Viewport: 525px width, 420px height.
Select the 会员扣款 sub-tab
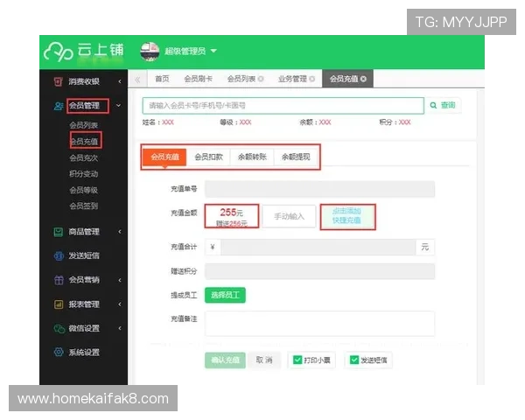pyautogui.click(x=208, y=157)
